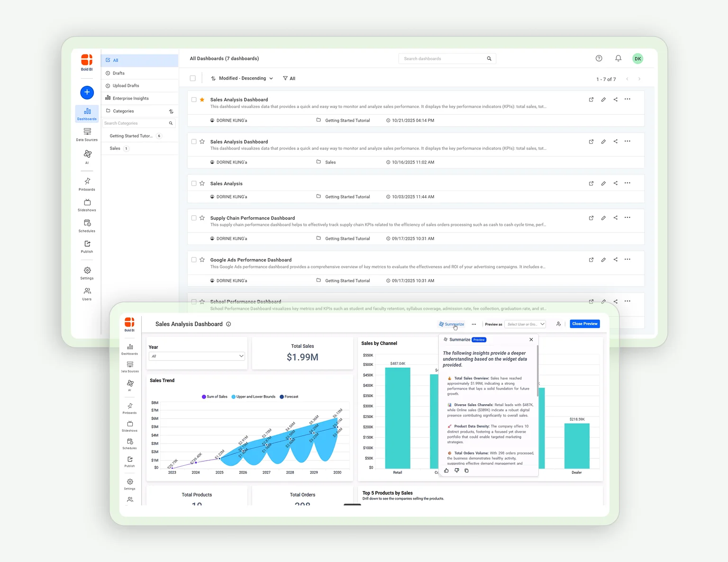
Task: Select Data Sources from the left sidebar
Action: click(x=87, y=135)
